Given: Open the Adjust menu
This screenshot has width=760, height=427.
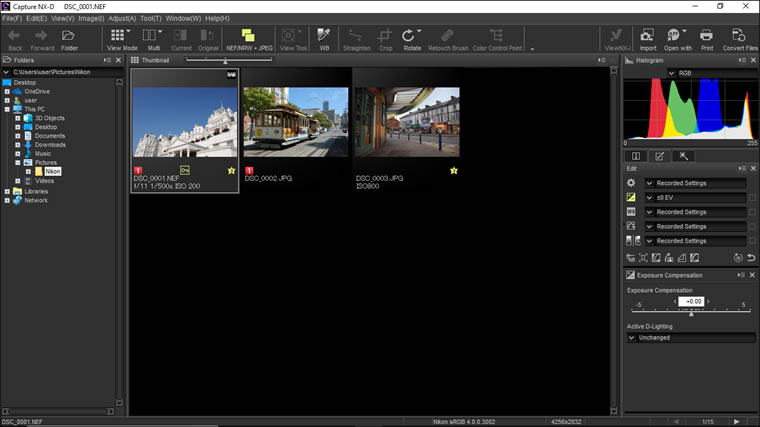Looking at the screenshot, I should [x=122, y=18].
